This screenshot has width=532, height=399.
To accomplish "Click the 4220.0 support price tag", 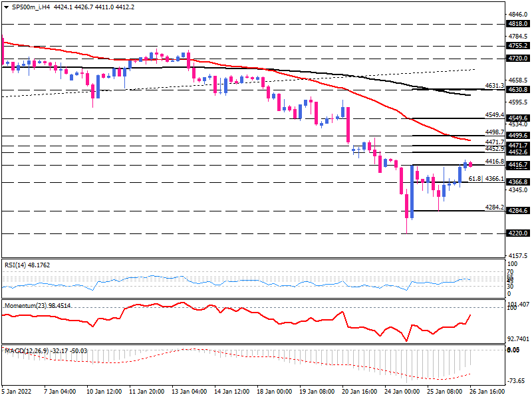I will [517, 233].
